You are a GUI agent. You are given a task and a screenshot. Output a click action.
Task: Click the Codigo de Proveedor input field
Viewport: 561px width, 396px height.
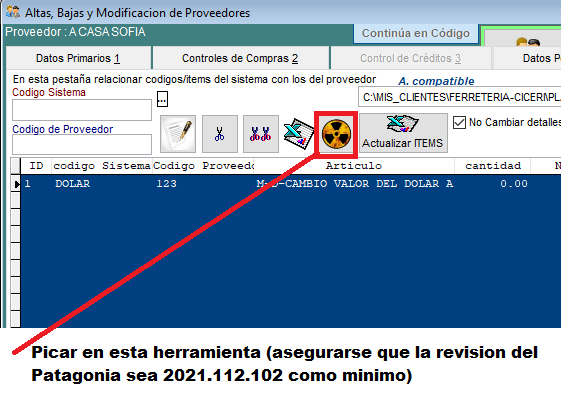point(82,145)
